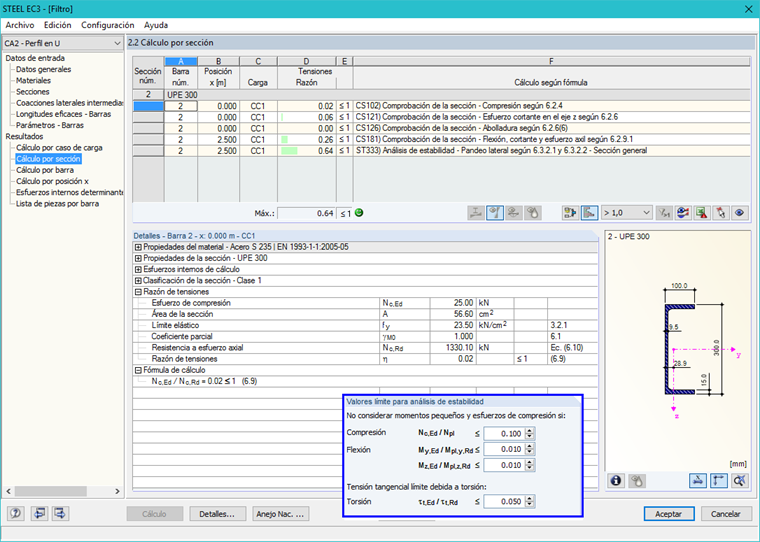
Task: Adjust the Compresión limit stepper arrows
Action: tap(530, 434)
